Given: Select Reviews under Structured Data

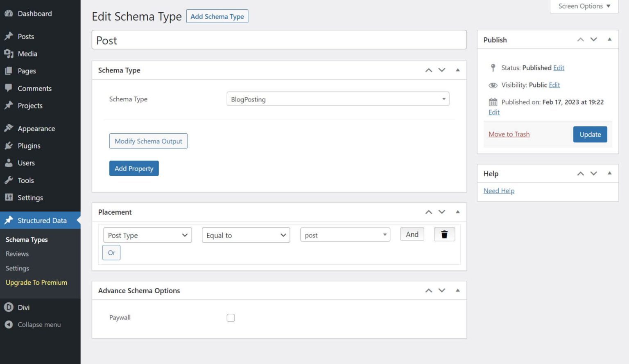Looking at the screenshot, I should click(x=17, y=254).
